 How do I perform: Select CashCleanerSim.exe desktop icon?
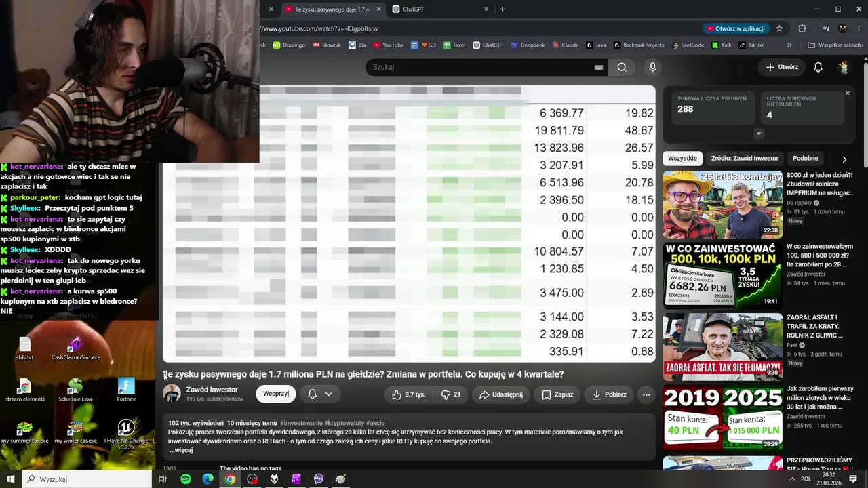coord(75,348)
